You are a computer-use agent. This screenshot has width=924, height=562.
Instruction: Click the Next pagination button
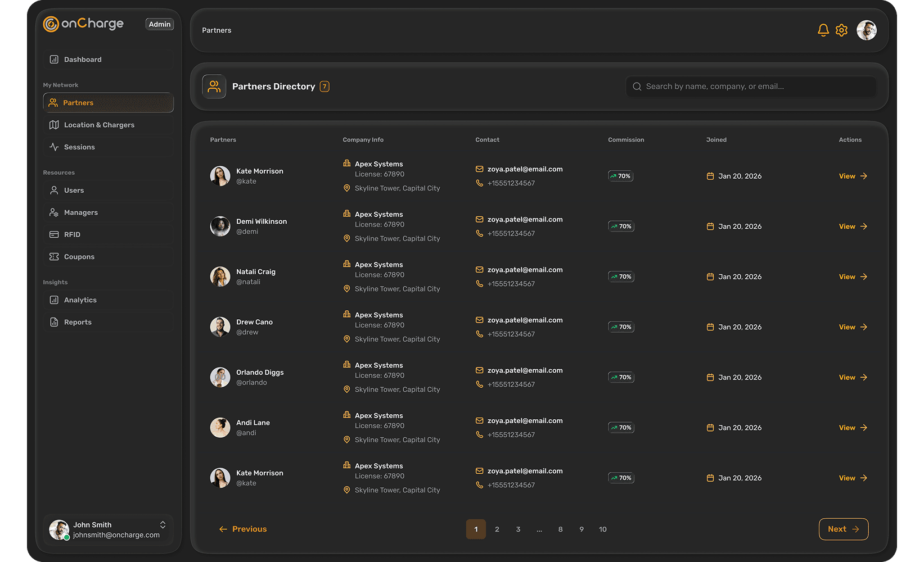click(843, 529)
